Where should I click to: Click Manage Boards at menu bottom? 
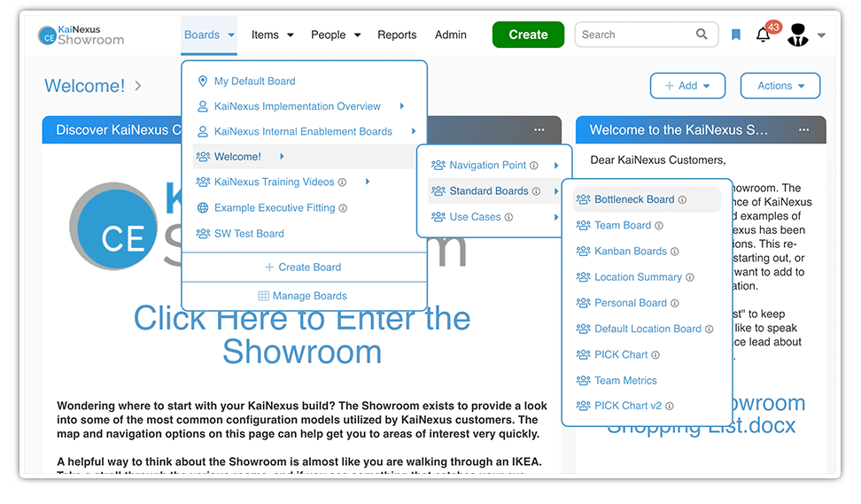pos(303,296)
